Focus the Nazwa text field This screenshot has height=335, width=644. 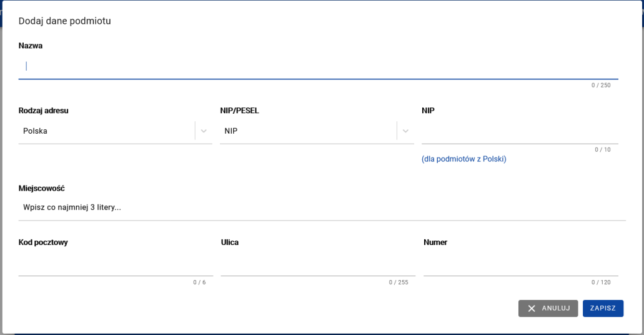[318, 66]
